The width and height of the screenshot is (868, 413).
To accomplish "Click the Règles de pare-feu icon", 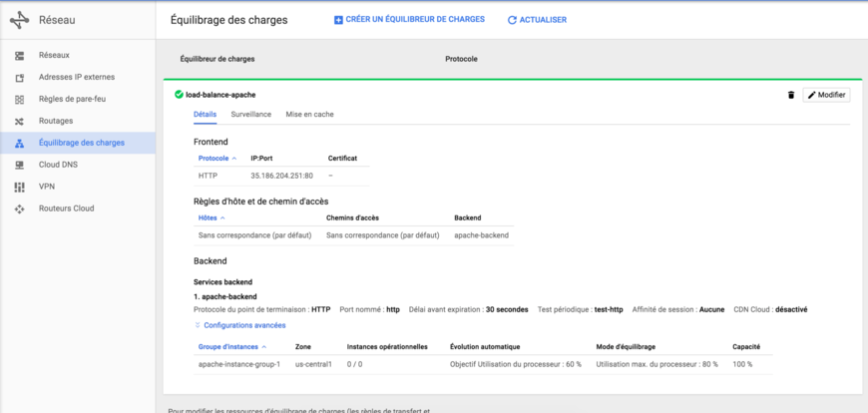I will [19, 99].
